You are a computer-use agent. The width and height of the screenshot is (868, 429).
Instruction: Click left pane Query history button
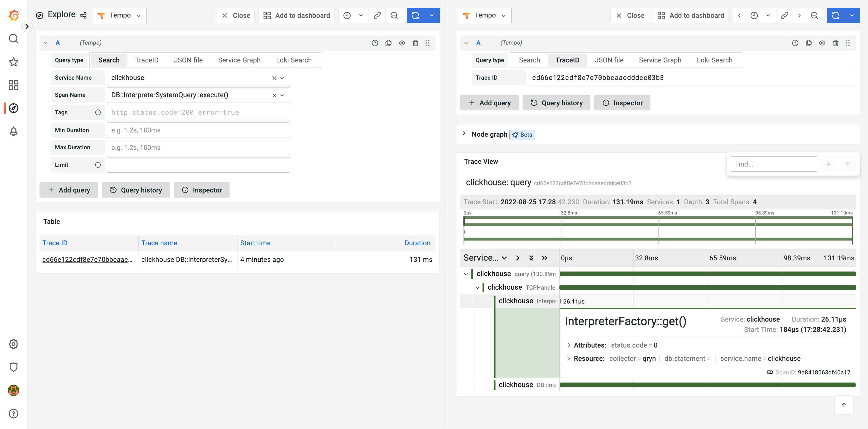[x=136, y=190]
